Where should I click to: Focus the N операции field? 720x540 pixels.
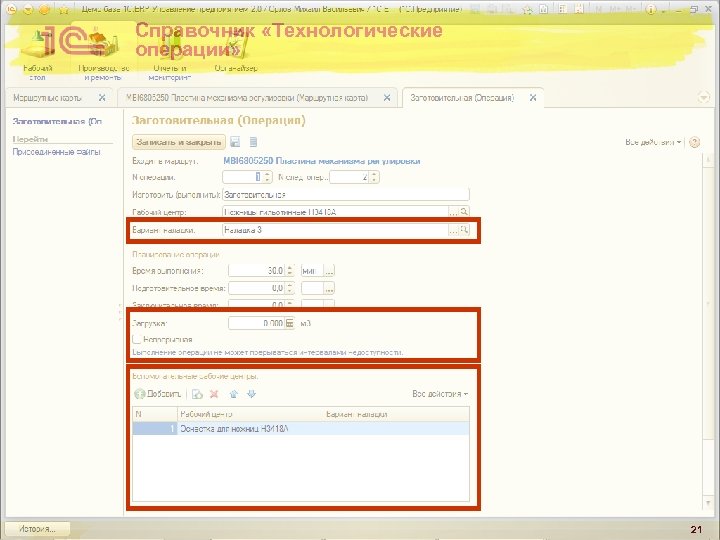[242, 177]
